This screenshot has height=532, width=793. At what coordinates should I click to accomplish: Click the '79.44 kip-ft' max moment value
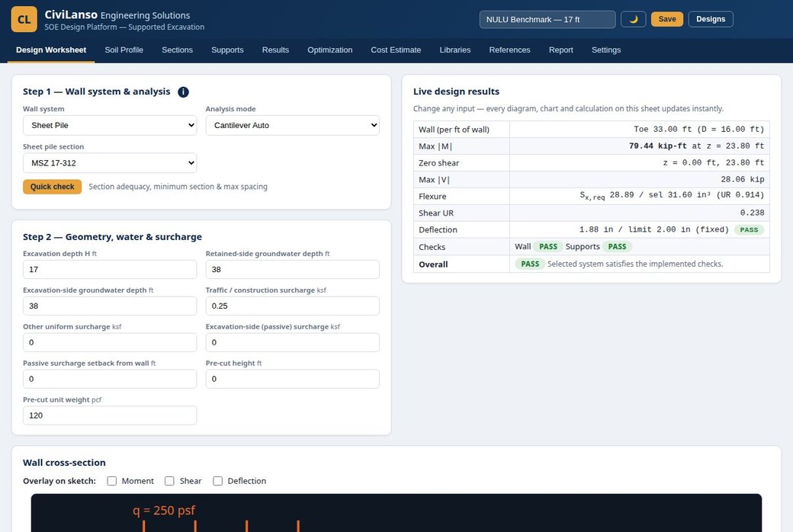point(658,146)
